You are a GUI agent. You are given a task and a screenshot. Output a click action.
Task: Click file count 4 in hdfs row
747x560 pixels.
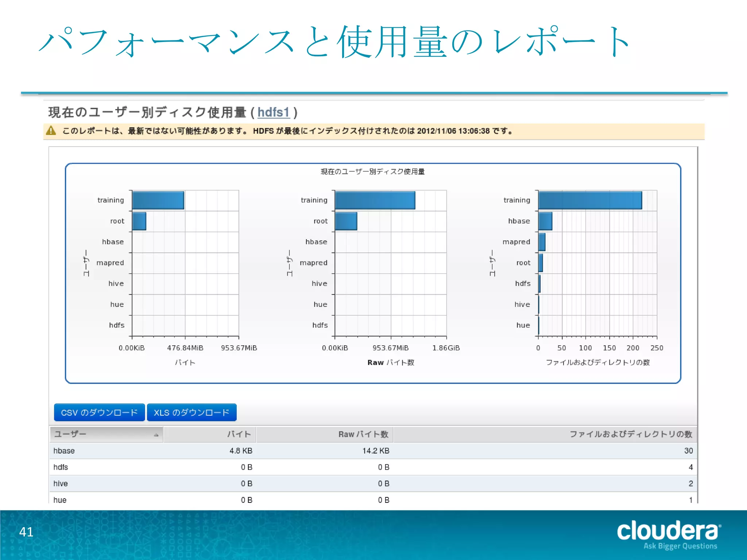690,467
